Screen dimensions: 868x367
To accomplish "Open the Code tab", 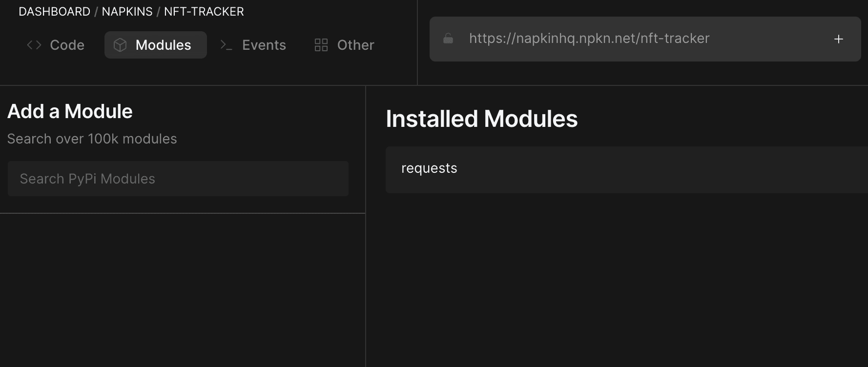I will pos(55,45).
